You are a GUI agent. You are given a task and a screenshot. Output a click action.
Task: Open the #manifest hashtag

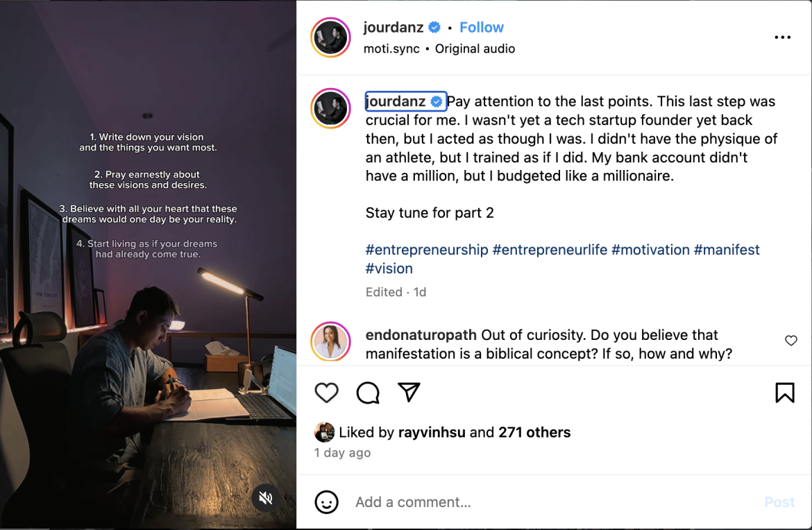tap(727, 250)
